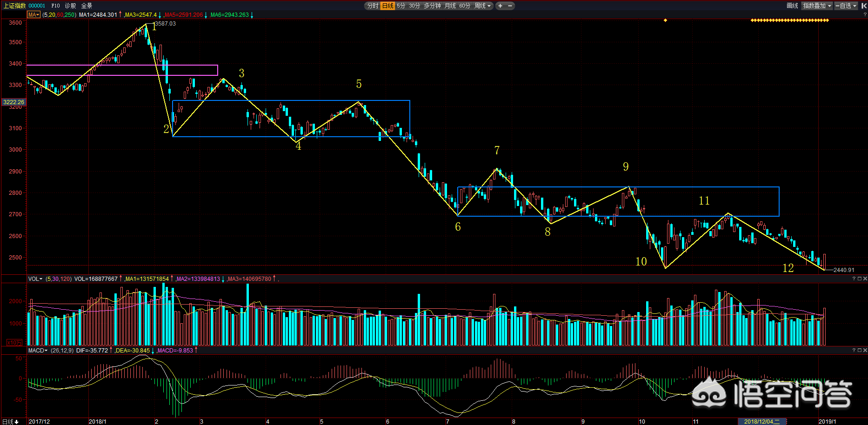Open the MACD indicator dropdown
This screenshot has width=868, height=425.
(x=38, y=351)
